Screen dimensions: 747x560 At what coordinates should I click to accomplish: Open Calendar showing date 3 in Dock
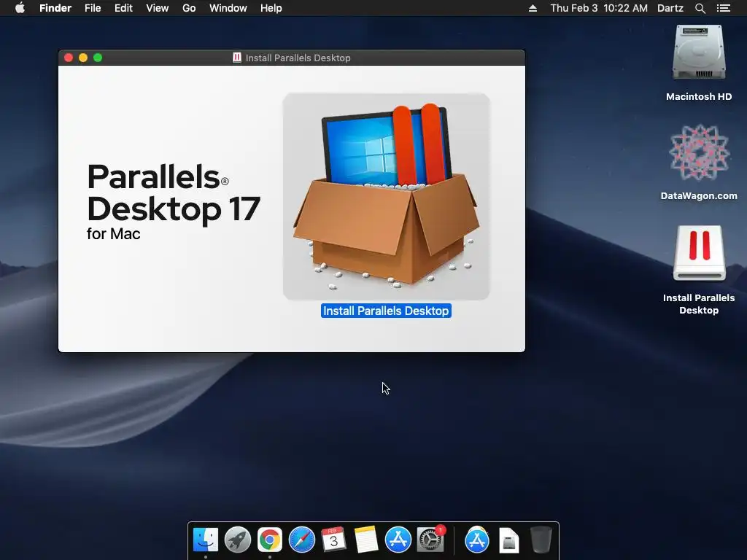(x=334, y=540)
